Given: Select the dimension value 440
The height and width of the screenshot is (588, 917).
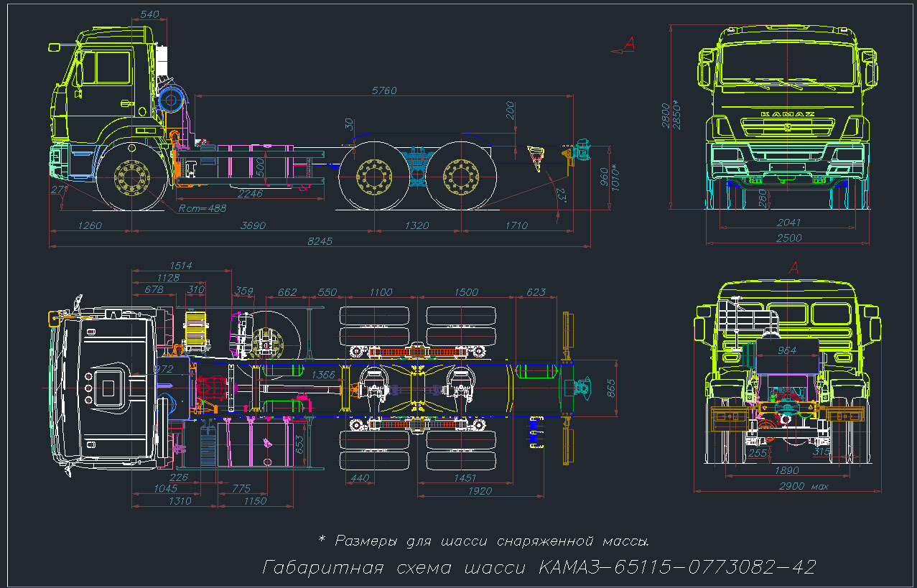Looking at the screenshot, I should pyautogui.click(x=359, y=477).
